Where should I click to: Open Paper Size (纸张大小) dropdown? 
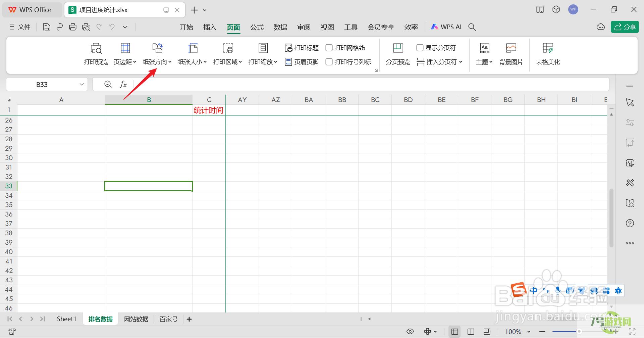click(192, 54)
